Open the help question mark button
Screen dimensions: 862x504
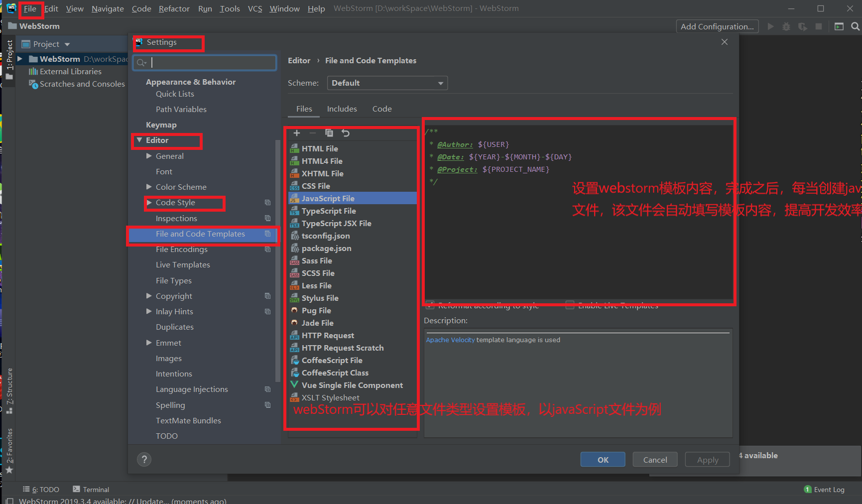click(x=144, y=460)
